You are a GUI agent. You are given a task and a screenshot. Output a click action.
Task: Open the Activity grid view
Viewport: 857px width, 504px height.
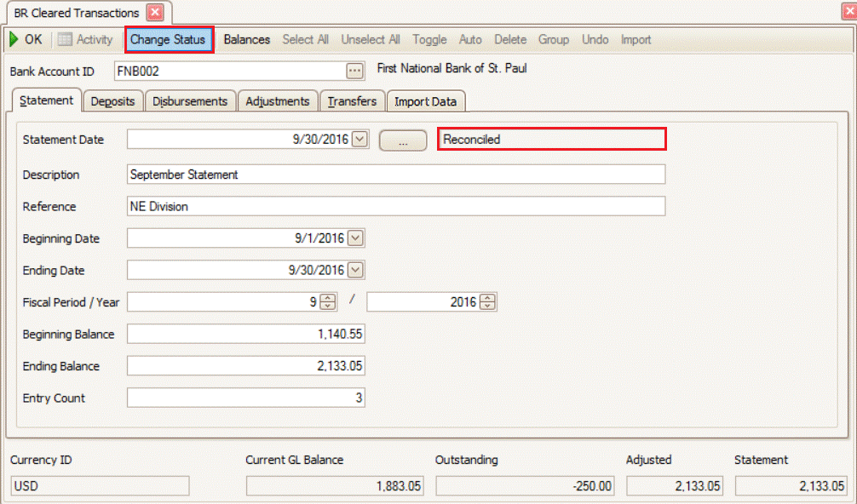[85, 39]
